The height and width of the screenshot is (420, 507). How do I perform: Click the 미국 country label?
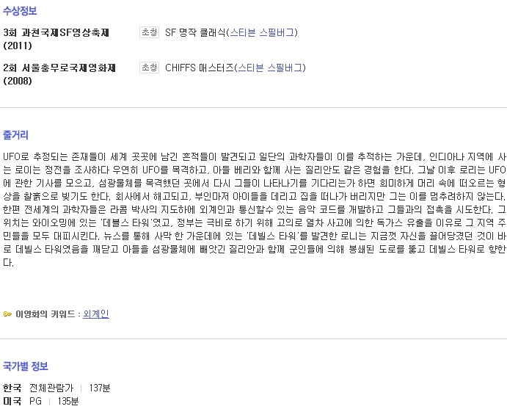(12, 401)
